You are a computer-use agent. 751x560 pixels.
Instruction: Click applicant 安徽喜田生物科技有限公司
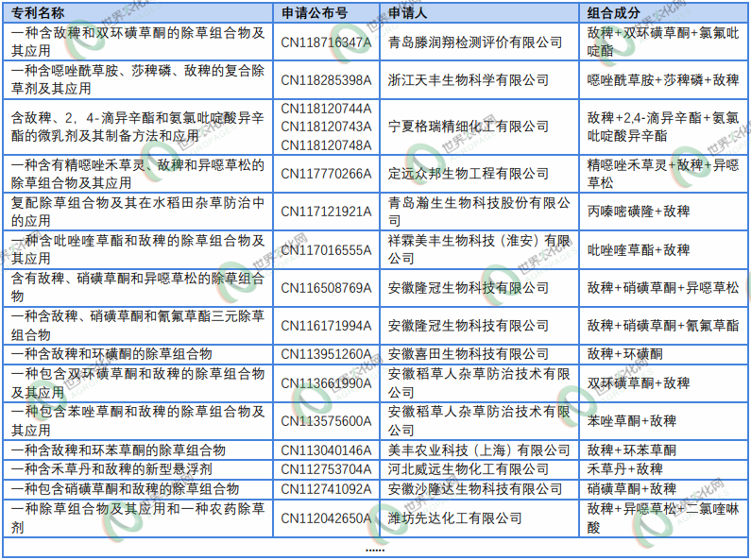(469, 354)
